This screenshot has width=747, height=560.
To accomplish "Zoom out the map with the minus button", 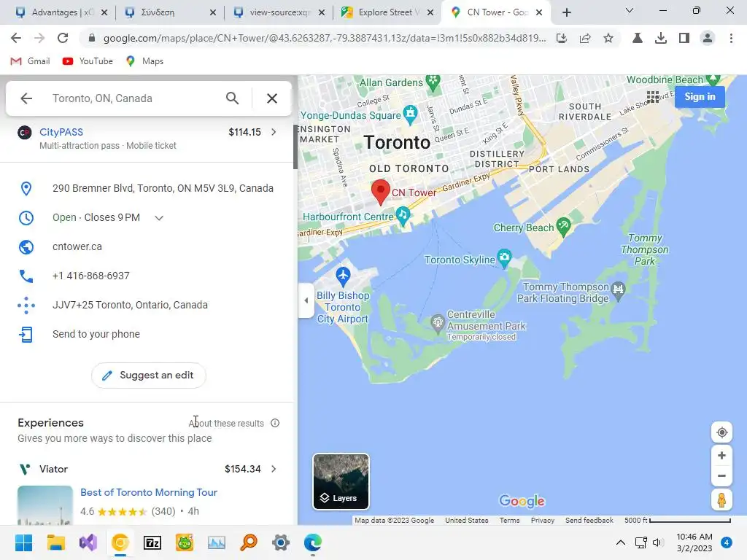I will click(721, 475).
